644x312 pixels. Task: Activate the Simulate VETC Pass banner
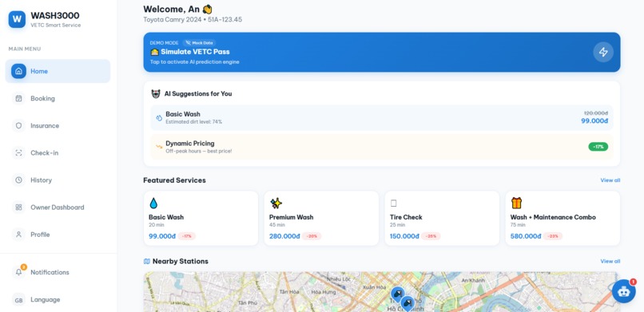pyautogui.click(x=382, y=52)
